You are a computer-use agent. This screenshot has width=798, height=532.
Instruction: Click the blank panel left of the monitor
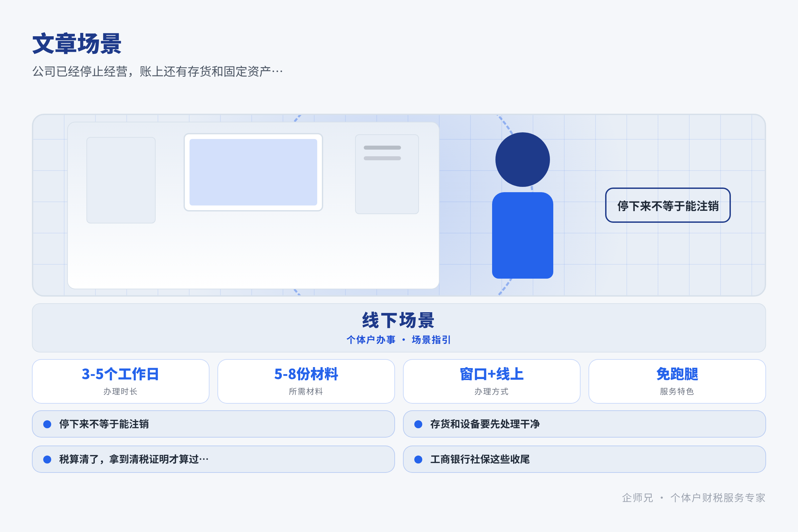pyautogui.click(x=121, y=180)
